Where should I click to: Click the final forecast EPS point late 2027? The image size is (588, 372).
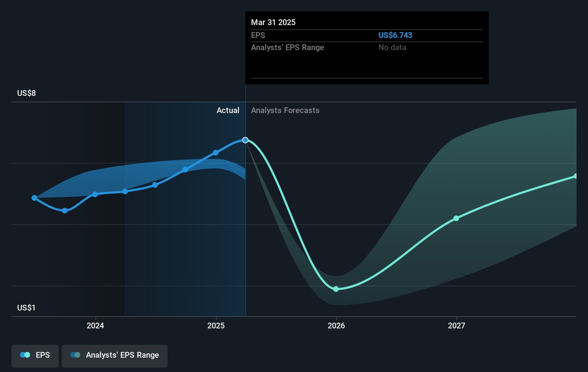575,176
